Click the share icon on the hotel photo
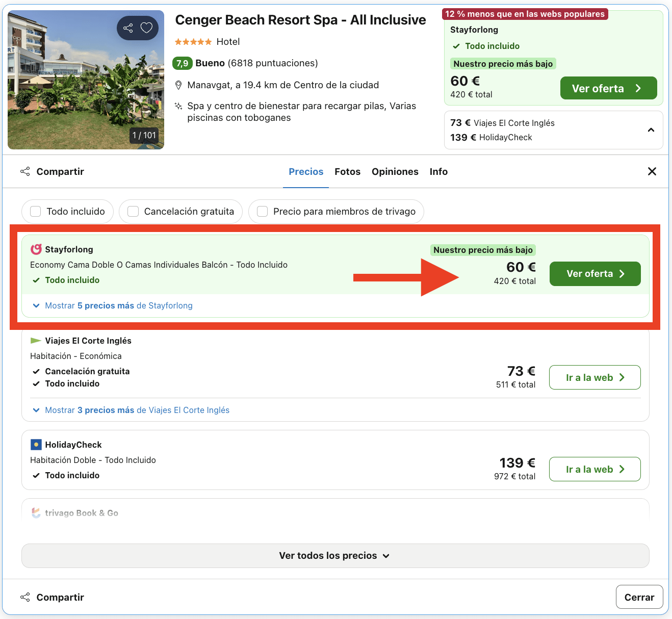 pos(127,28)
